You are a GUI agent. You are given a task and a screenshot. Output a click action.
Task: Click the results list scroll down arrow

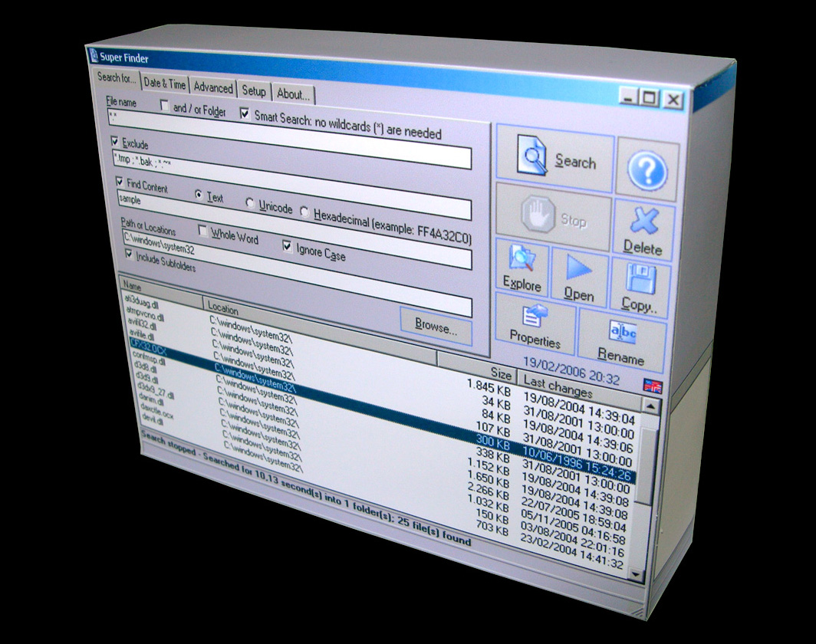click(x=636, y=573)
